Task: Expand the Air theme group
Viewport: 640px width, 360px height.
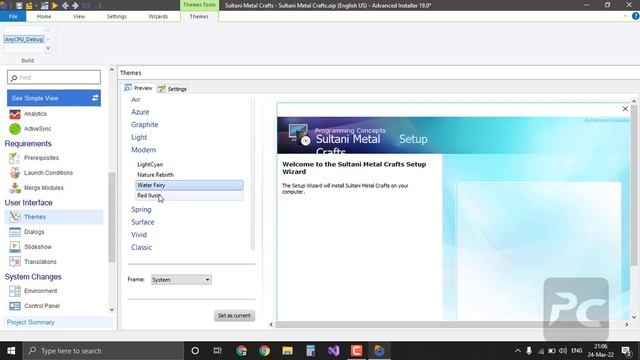Action: [x=136, y=100]
